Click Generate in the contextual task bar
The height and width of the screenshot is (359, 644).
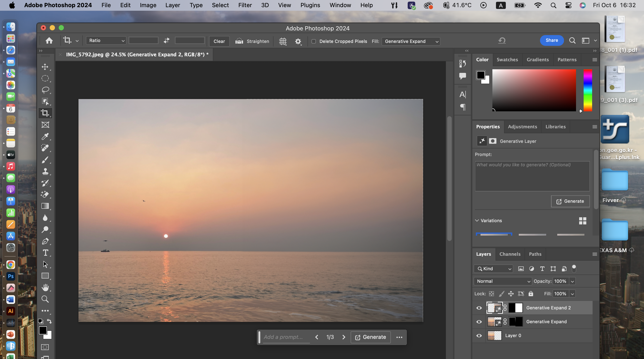(x=371, y=337)
